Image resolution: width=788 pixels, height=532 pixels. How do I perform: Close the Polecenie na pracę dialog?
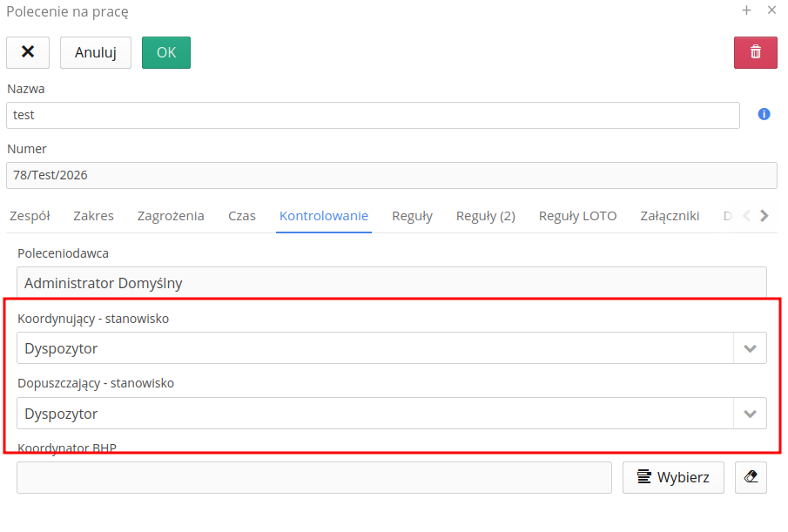(771, 10)
